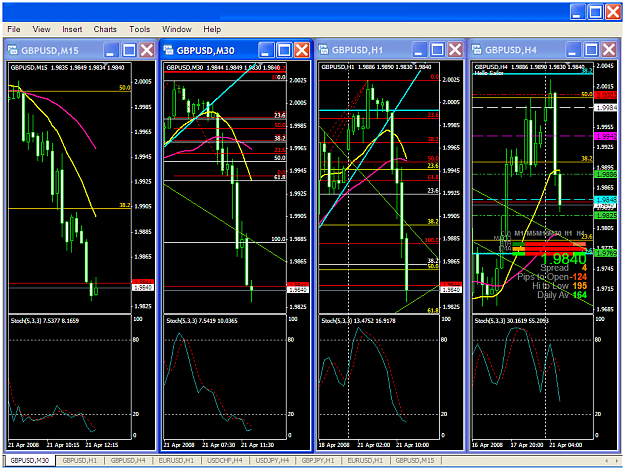Maximize the GBPUSD,M15 chart window
Screen dimensions: 625x470
click(129, 50)
